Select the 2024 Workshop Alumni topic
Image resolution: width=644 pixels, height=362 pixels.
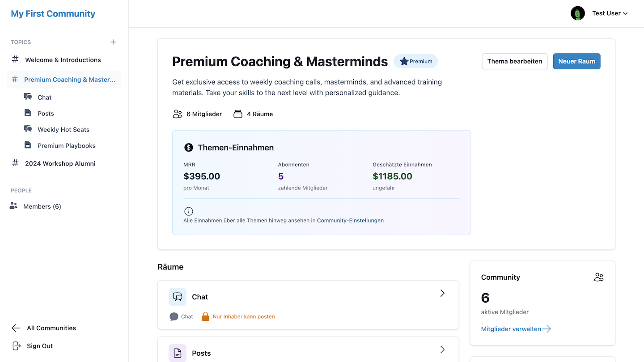(x=60, y=164)
